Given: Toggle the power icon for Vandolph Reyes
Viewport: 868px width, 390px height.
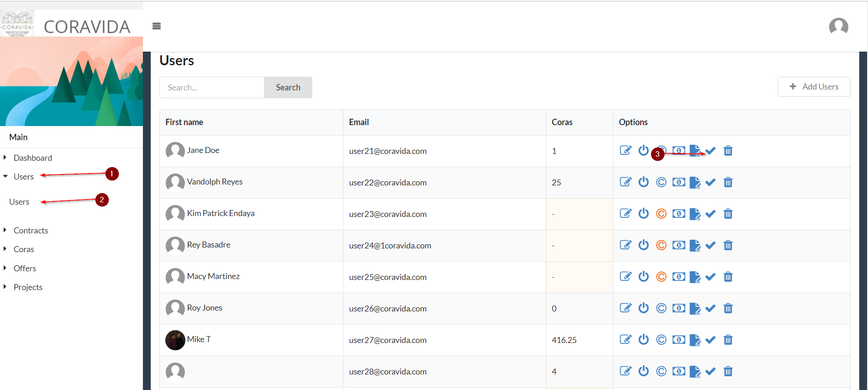Looking at the screenshot, I should pos(643,182).
